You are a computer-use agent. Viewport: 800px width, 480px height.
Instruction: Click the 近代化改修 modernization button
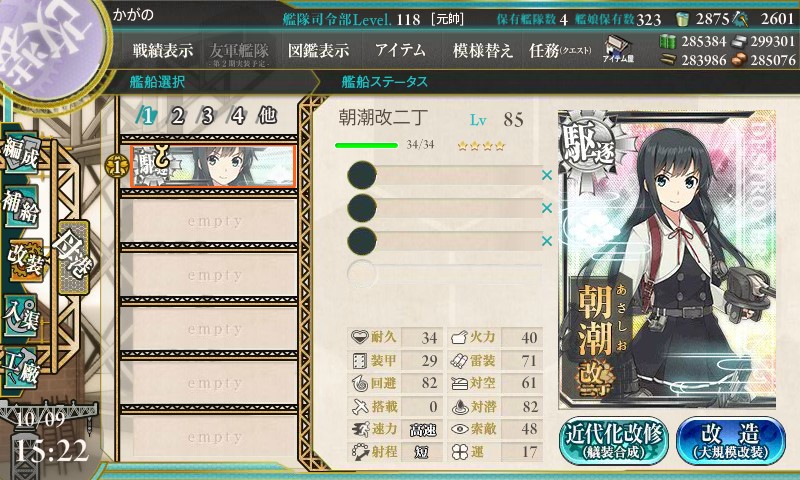coord(613,441)
